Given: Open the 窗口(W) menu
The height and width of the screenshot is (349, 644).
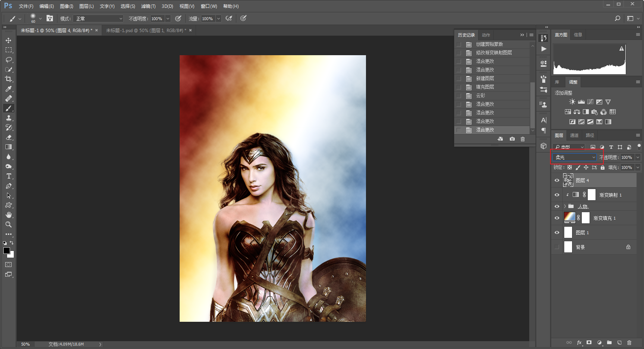Looking at the screenshot, I should pyautogui.click(x=209, y=6).
